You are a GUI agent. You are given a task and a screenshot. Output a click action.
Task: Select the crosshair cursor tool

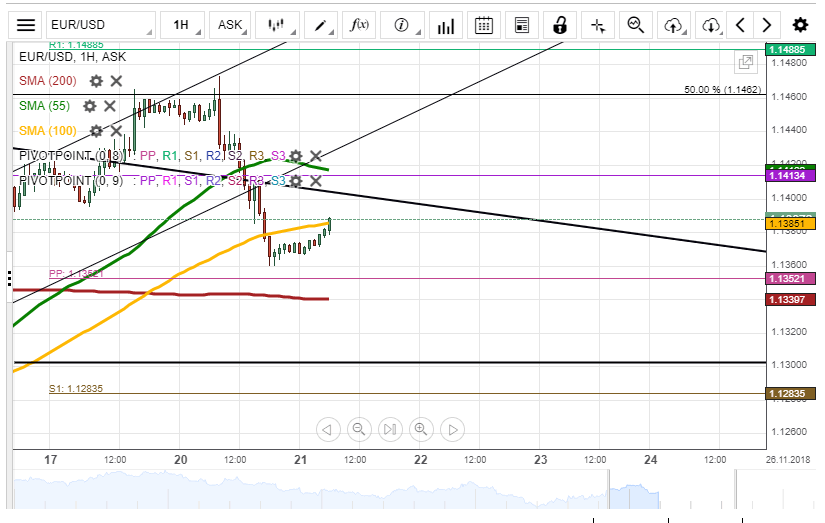[x=598, y=25]
